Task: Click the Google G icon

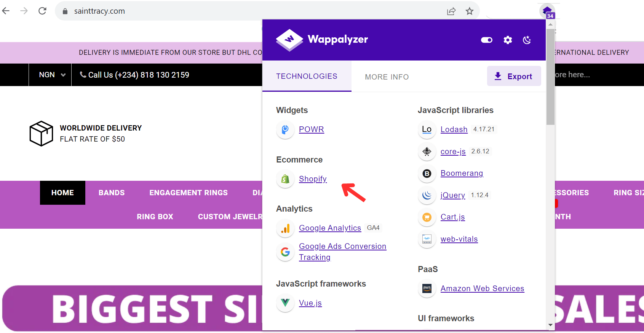Action: click(x=285, y=252)
